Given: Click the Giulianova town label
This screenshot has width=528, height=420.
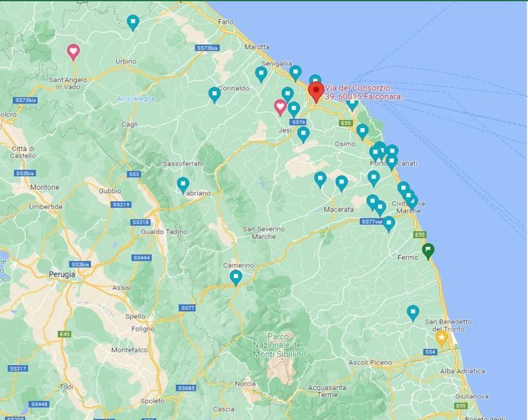Looking at the screenshot, I should [472, 396].
